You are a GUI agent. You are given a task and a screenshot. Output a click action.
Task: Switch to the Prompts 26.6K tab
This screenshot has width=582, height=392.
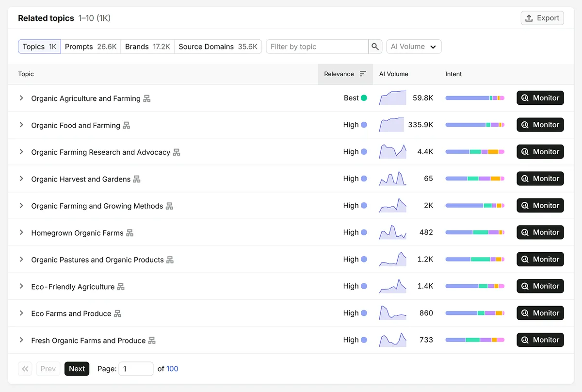pyautogui.click(x=91, y=47)
